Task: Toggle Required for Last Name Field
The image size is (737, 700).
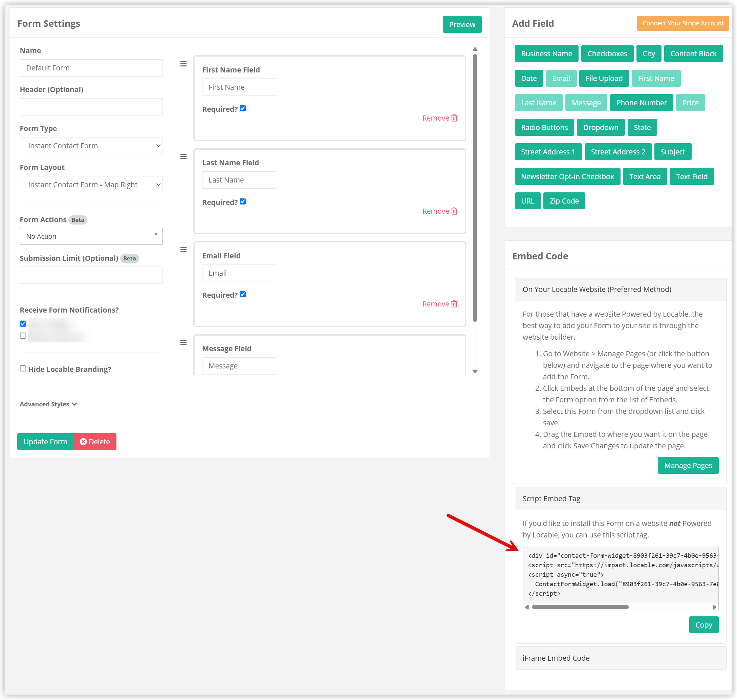Action: tap(243, 201)
